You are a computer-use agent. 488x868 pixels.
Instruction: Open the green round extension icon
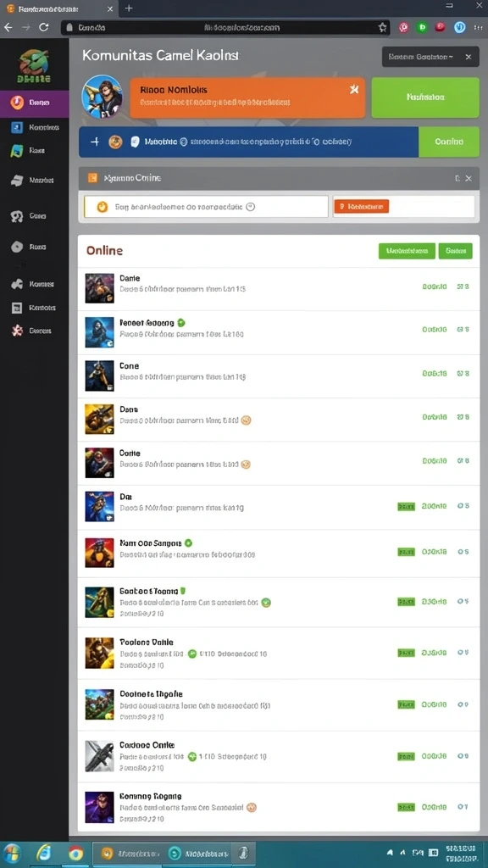[422, 27]
